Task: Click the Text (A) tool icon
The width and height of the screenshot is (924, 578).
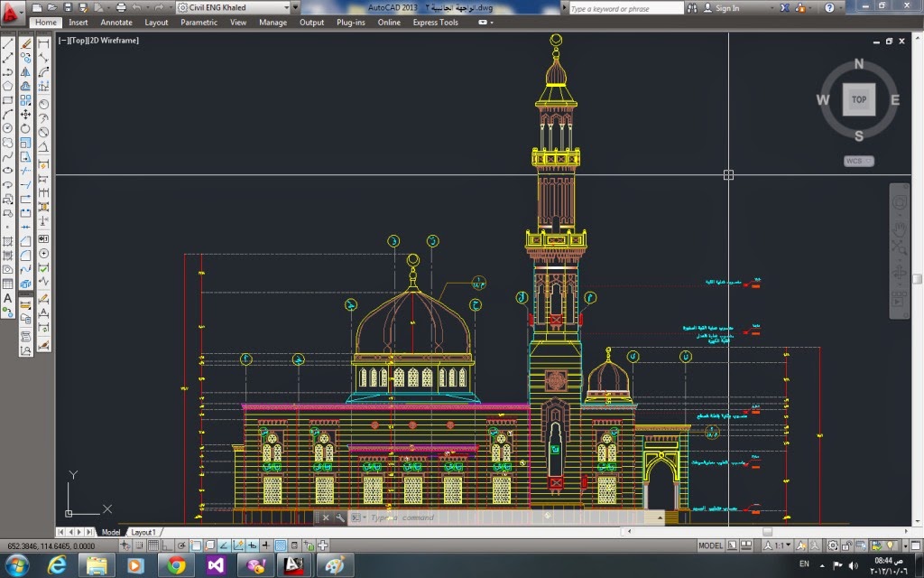Action: pos(8,298)
